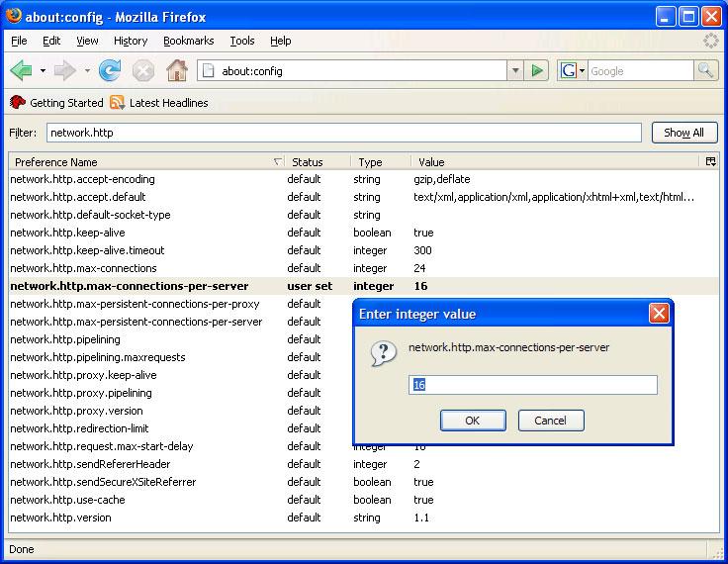
Task: Click the Stop loading icon
Action: pos(143,70)
